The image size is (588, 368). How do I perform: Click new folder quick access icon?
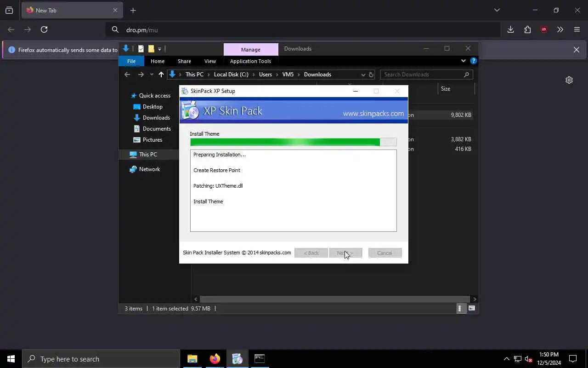click(x=151, y=49)
